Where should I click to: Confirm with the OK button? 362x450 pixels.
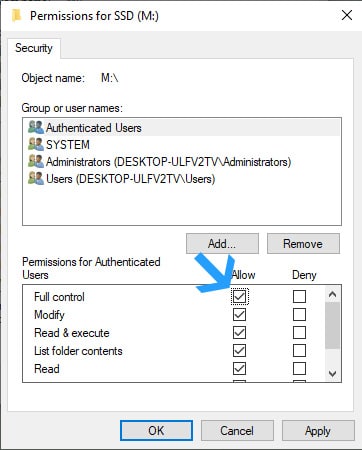(x=156, y=430)
